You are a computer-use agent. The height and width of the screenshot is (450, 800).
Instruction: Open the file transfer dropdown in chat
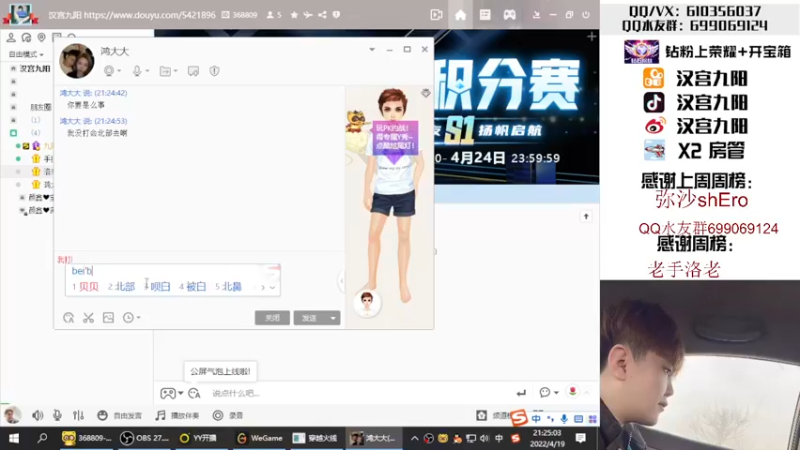coord(168,71)
